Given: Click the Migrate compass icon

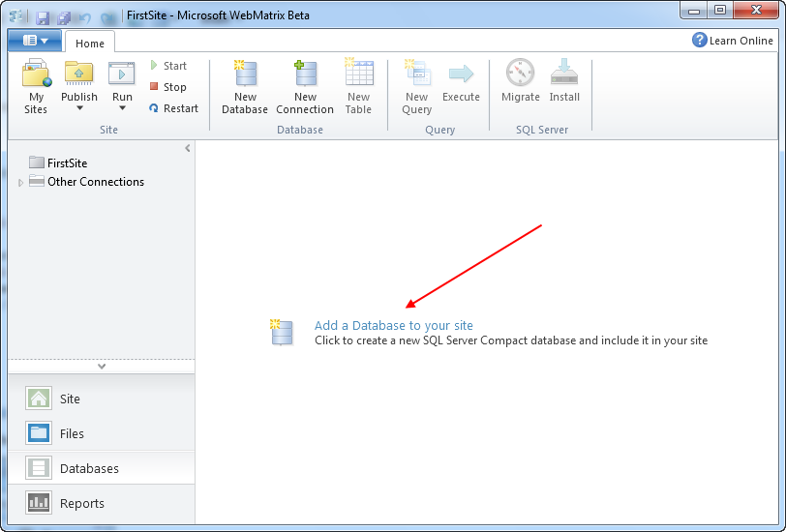Looking at the screenshot, I should coord(521,73).
